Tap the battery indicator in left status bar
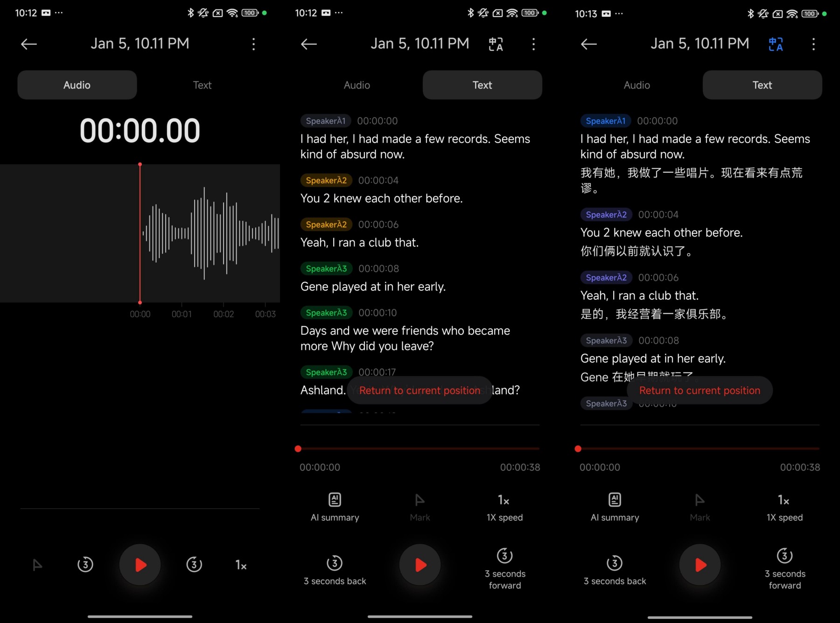This screenshot has height=623, width=840. 250,13
